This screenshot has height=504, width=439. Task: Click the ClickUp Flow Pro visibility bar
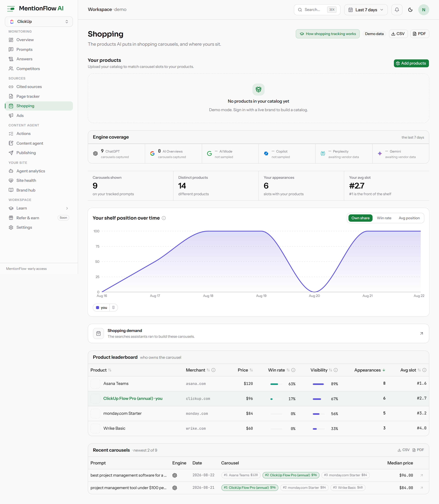319,399
